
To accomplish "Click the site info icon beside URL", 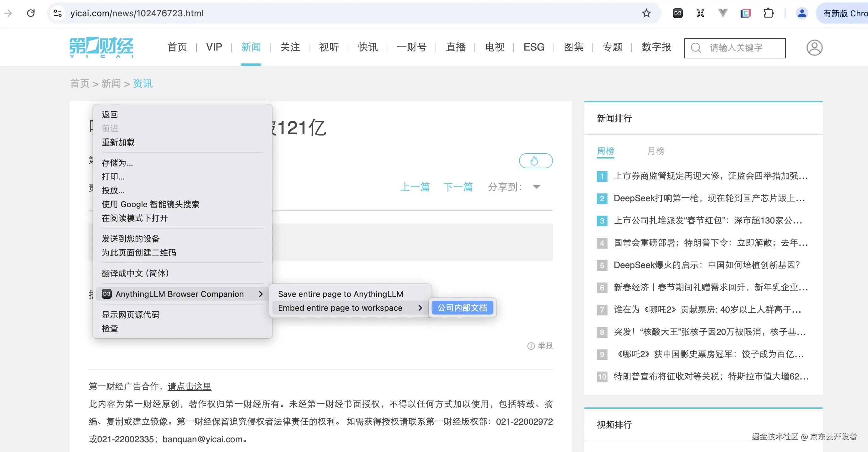I will click(x=58, y=13).
